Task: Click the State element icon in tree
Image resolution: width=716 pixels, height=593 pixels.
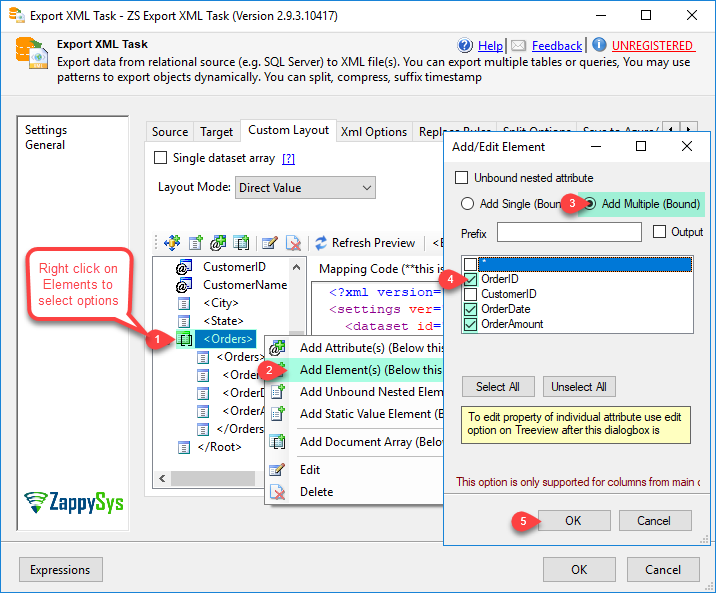Action: pos(184,321)
